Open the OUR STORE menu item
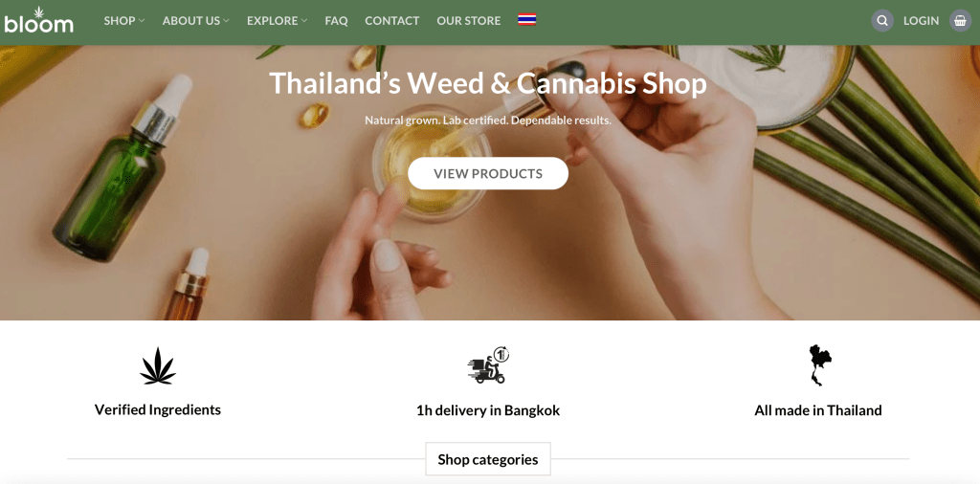The width and height of the screenshot is (980, 484). (469, 21)
